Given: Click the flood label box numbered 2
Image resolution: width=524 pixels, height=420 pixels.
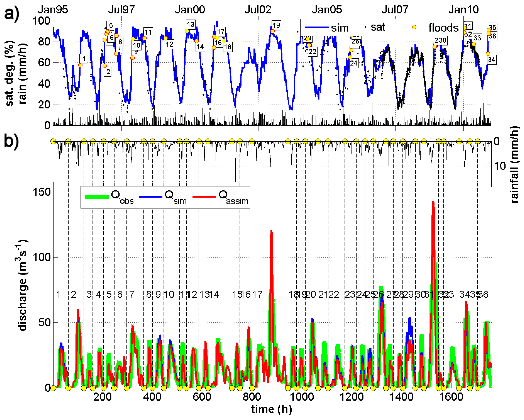Looking at the screenshot, I should (x=108, y=72).
